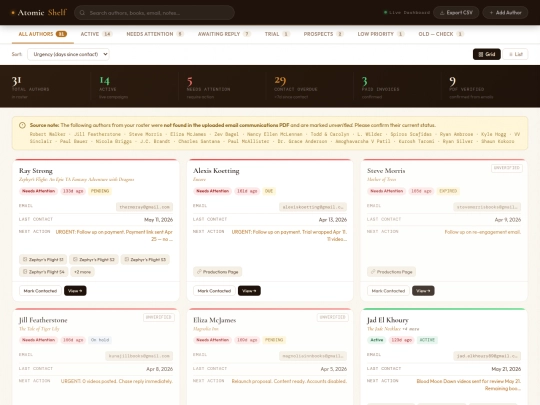540x405 pixels.
Task: Expand the +2 more books chip
Action: tap(82, 272)
